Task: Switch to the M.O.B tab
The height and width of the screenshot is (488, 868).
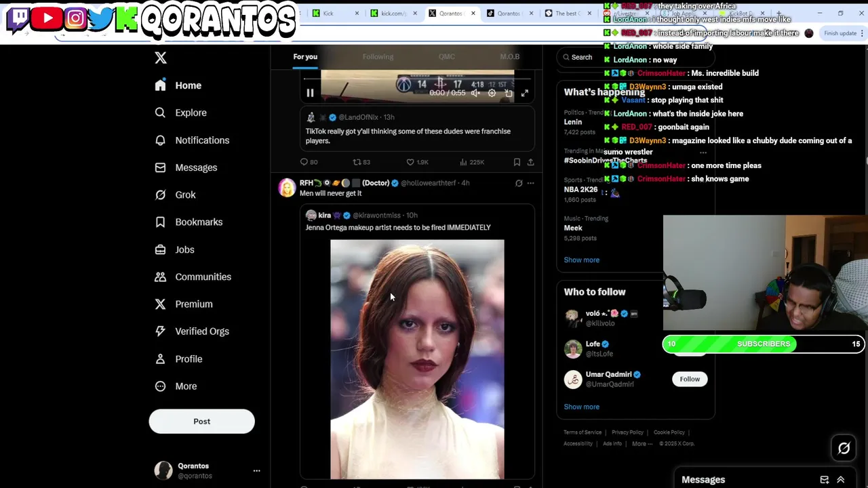Action: (x=510, y=57)
